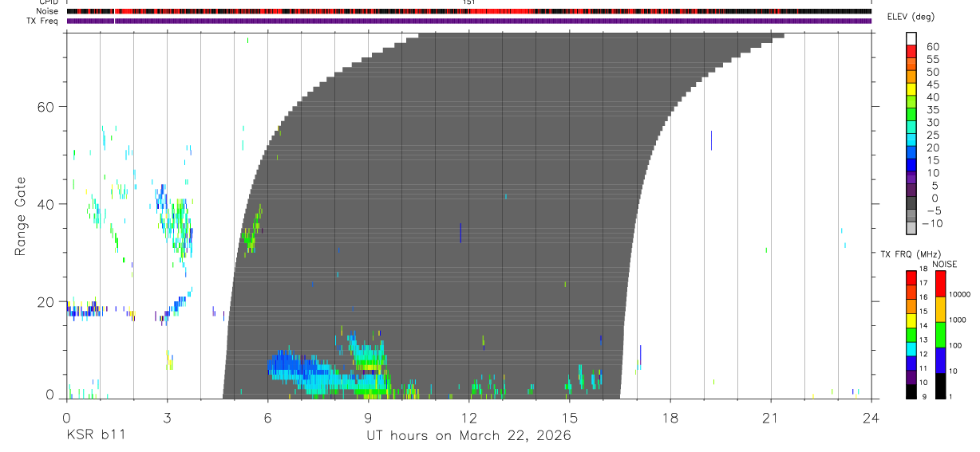Select tick '40' on the Range Gate axis
The height and width of the screenshot is (452, 980).
pyautogui.click(x=45, y=204)
